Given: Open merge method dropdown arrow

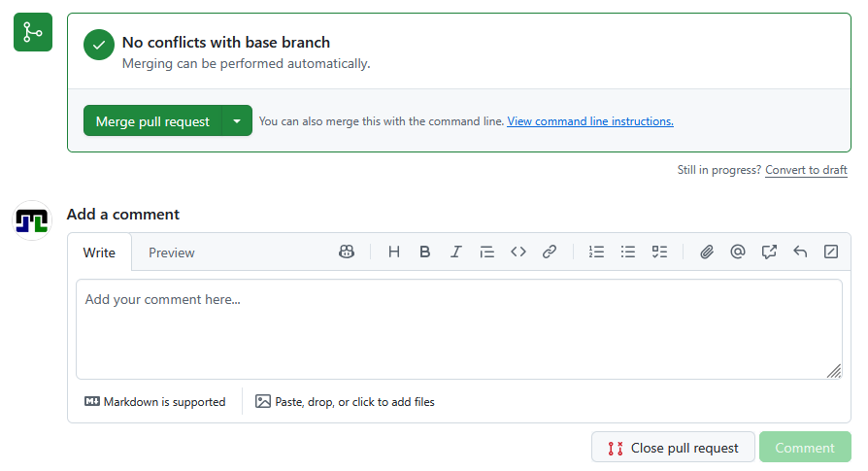Looking at the screenshot, I should coord(237,120).
